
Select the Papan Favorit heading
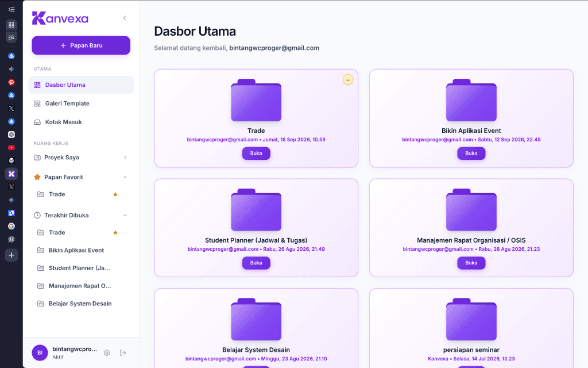point(63,177)
